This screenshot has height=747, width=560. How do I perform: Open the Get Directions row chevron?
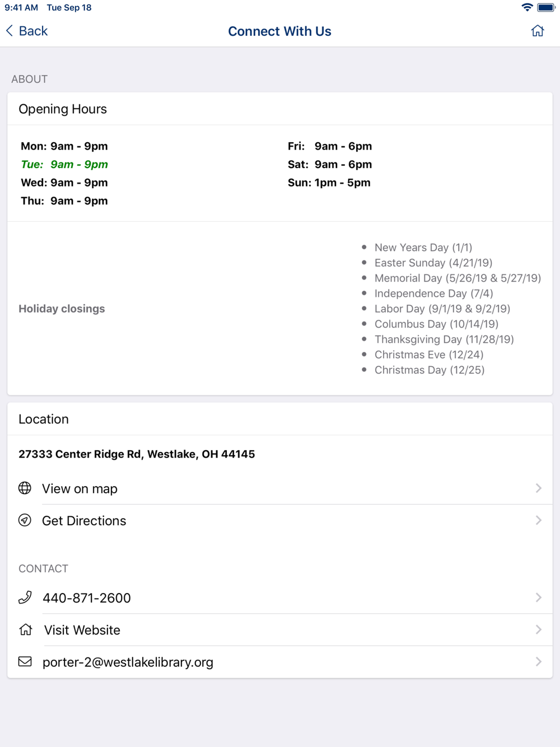point(538,520)
